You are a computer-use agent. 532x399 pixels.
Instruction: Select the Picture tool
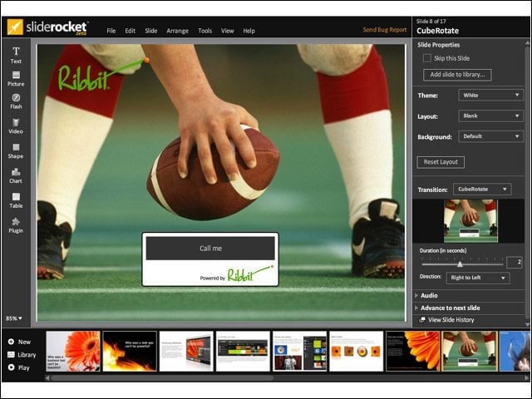pos(16,79)
